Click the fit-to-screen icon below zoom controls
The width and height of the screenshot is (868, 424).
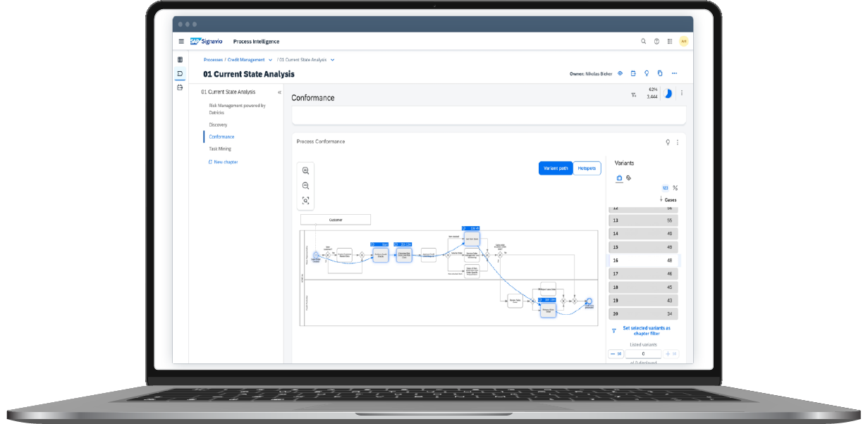pyautogui.click(x=305, y=201)
